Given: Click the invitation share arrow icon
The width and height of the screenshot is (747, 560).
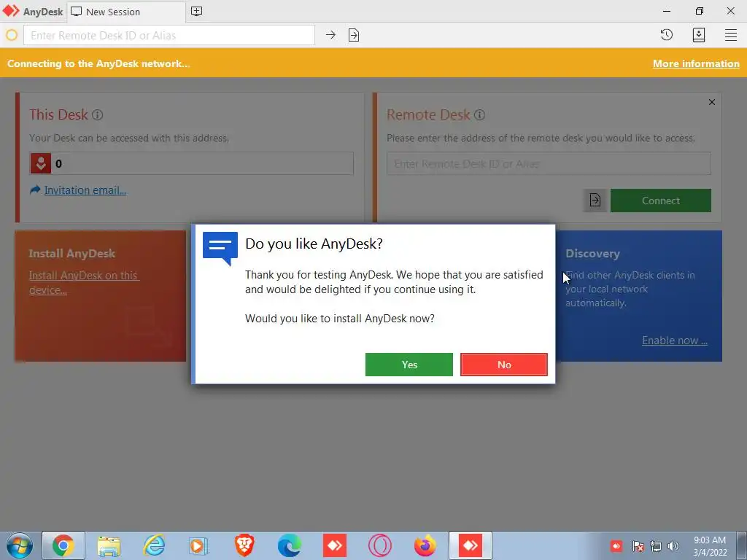Looking at the screenshot, I should pyautogui.click(x=35, y=190).
